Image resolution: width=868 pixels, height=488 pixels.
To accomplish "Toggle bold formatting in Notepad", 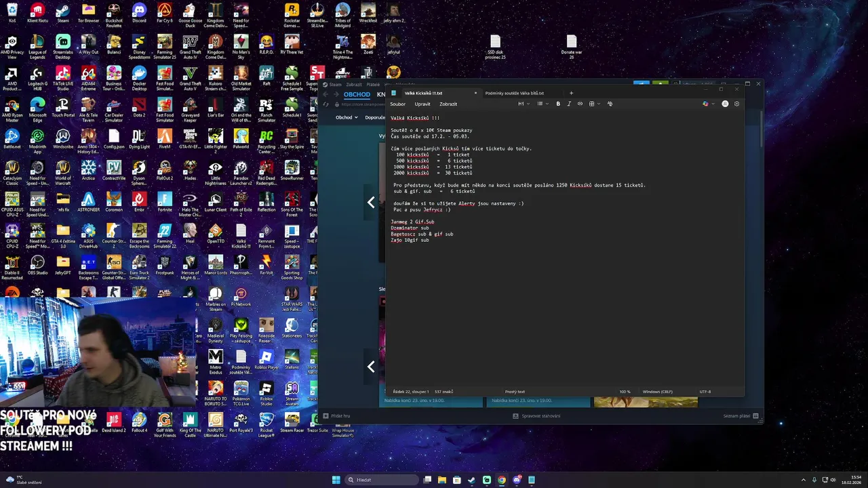I will tap(558, 104).
